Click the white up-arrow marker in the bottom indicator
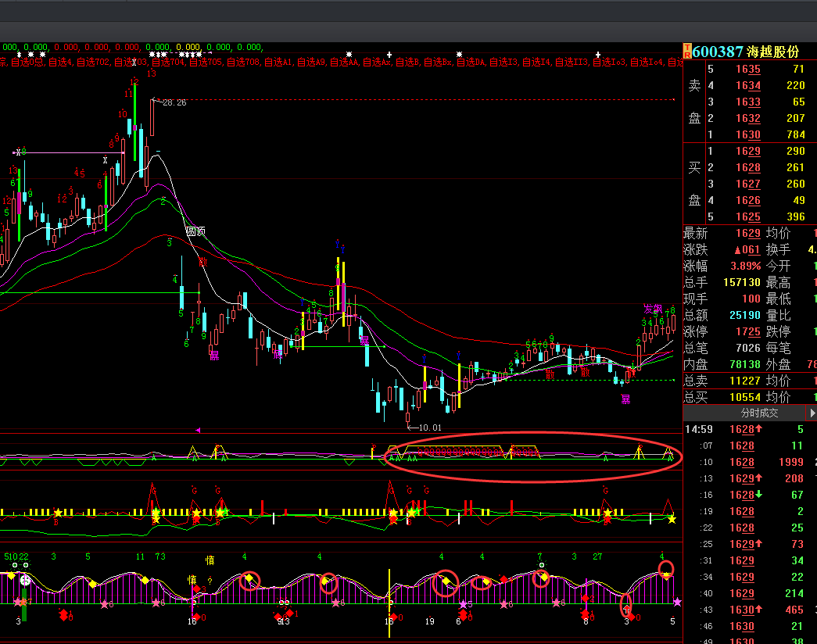This screenshot has height=644, width=817. click(627, 608)
